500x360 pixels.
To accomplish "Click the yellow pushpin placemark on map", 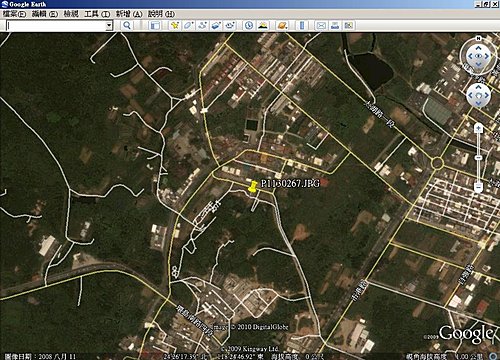I will point(253,187).
